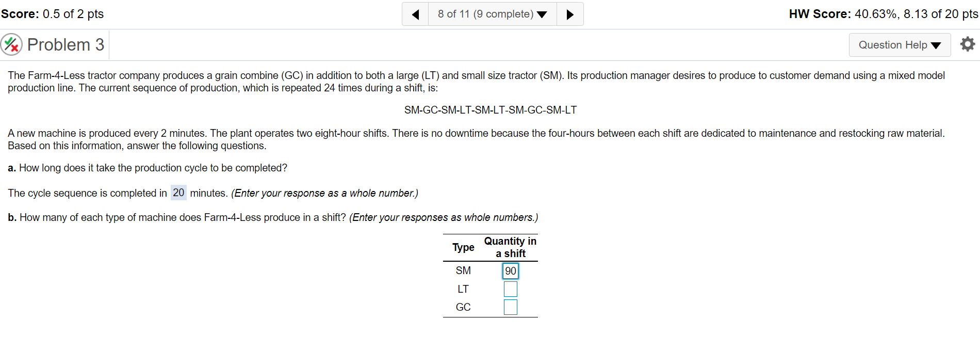
Task: Click the 'Problem 3' heading
Action: [x=67, y=44]
